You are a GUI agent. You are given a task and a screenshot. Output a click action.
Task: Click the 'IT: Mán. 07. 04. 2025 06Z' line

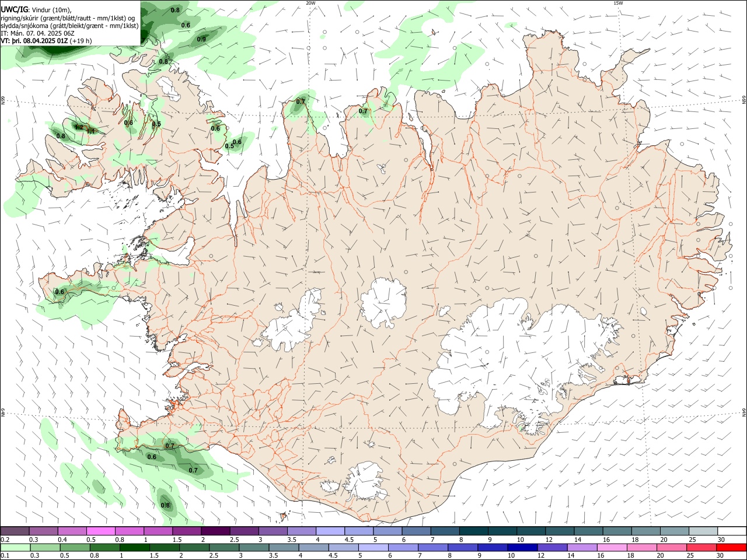click(x=37, y=33)
